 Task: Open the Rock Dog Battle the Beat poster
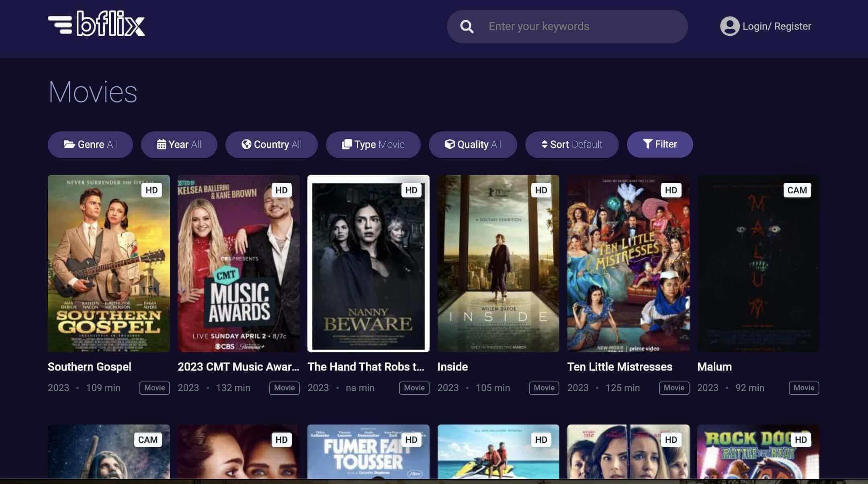[758, 452]
